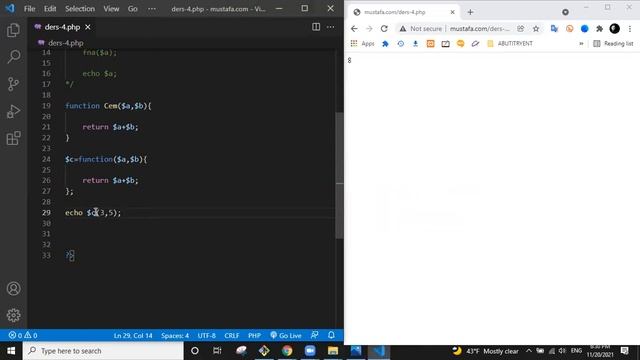
Task: Click the editor vertical scrollbar
Action: 339,176
